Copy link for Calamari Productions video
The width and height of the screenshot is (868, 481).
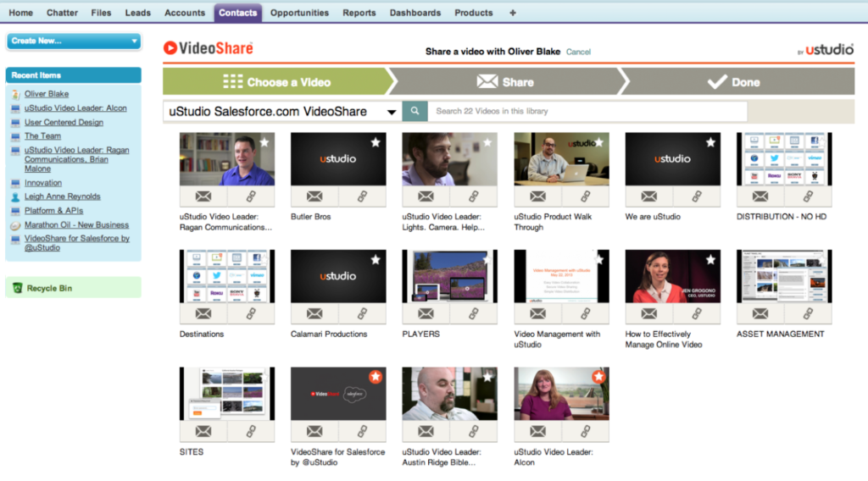(362, 313)
